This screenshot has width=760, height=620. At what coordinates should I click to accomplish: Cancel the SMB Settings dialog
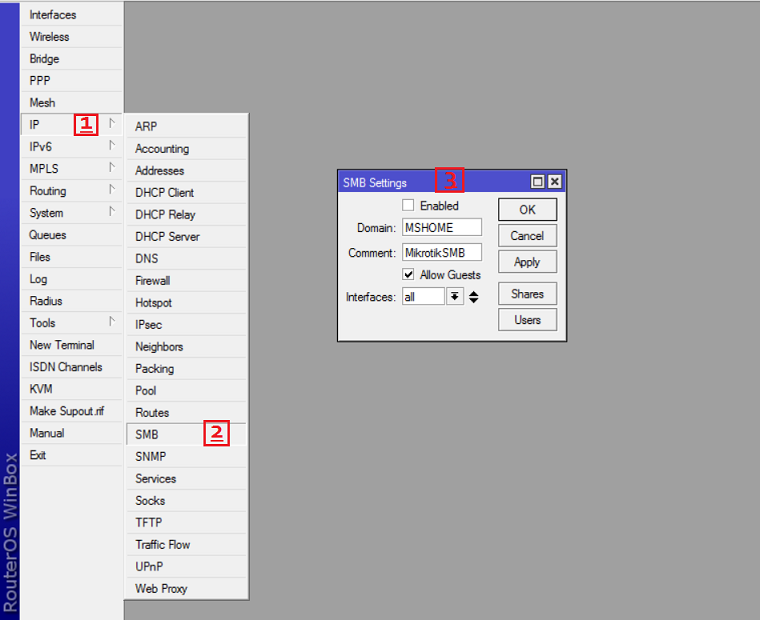tap(527, 236)
